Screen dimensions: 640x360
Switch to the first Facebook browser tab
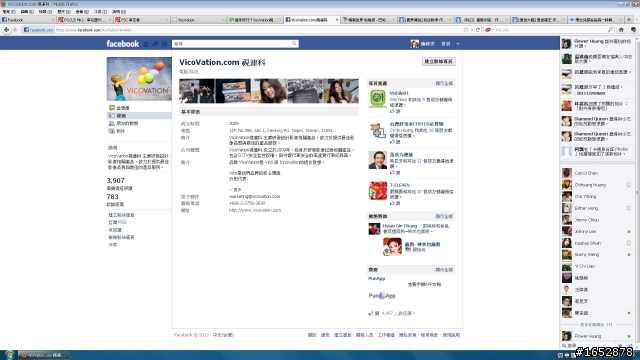pyautogui.click(x=28, y=20)
